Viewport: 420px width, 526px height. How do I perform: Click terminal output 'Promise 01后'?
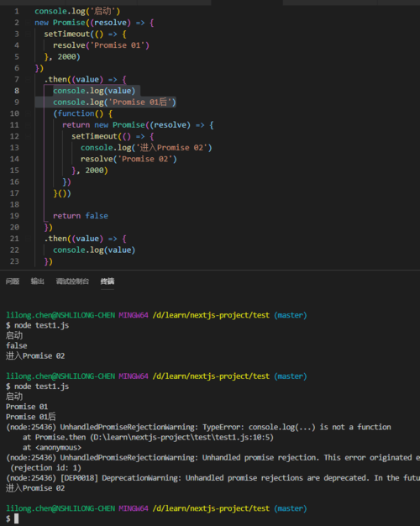tap(31, 417)
